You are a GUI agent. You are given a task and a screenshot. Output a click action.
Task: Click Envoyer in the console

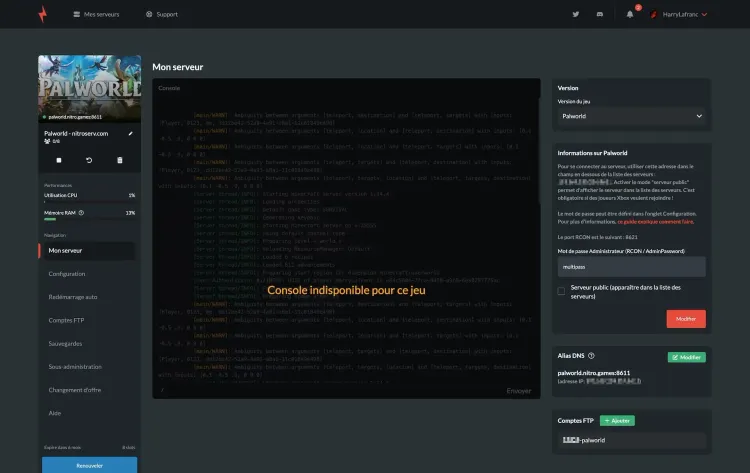(518, 391)
